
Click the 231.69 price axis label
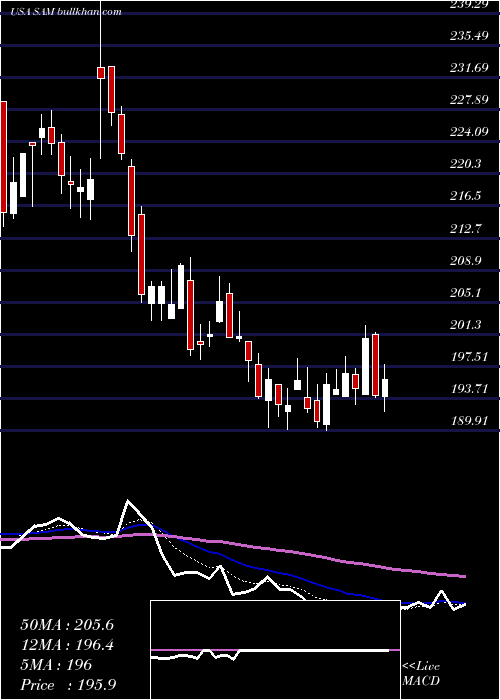click(468, 68)
